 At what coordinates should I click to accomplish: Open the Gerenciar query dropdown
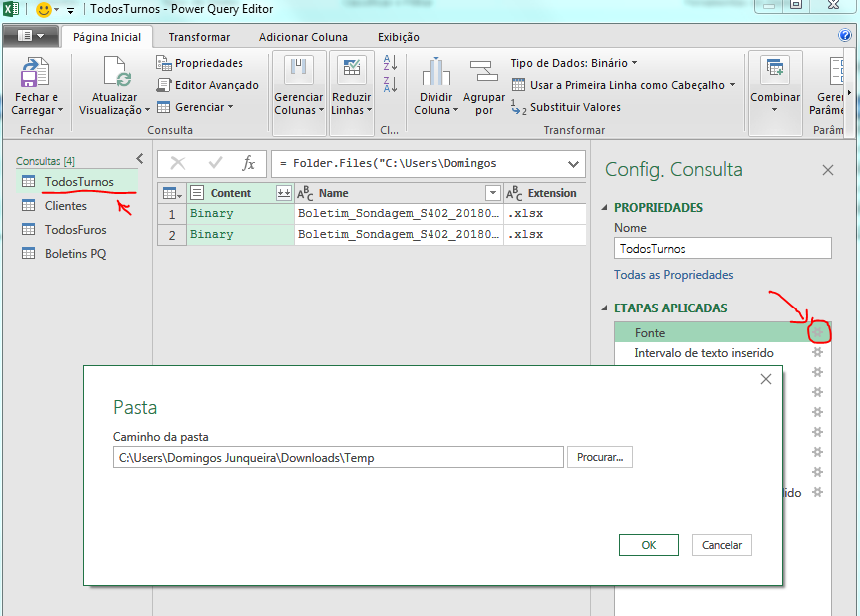point(195,107)
